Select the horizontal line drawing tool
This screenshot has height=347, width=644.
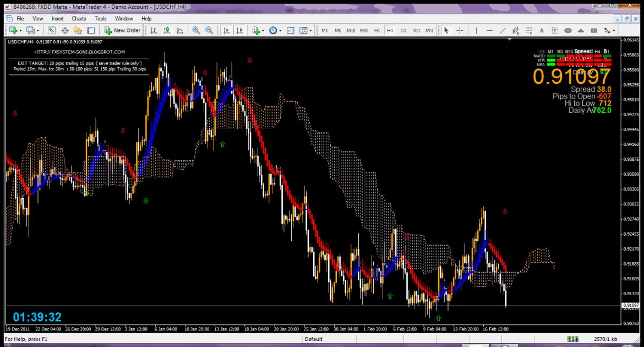tap(489, 30)
